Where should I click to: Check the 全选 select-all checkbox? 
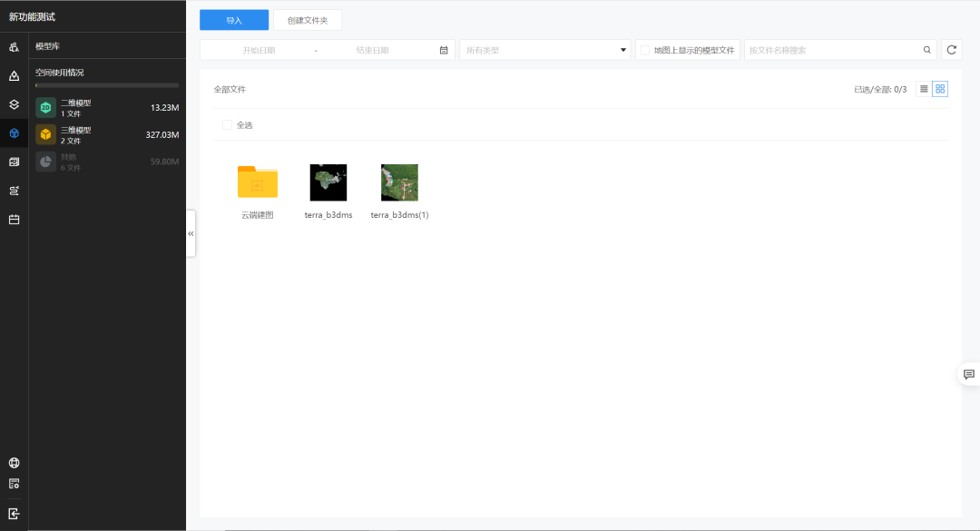227,125
